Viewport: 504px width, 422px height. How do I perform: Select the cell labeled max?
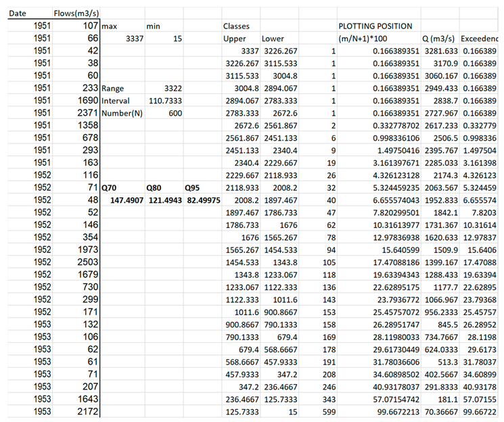coord(110,26)
